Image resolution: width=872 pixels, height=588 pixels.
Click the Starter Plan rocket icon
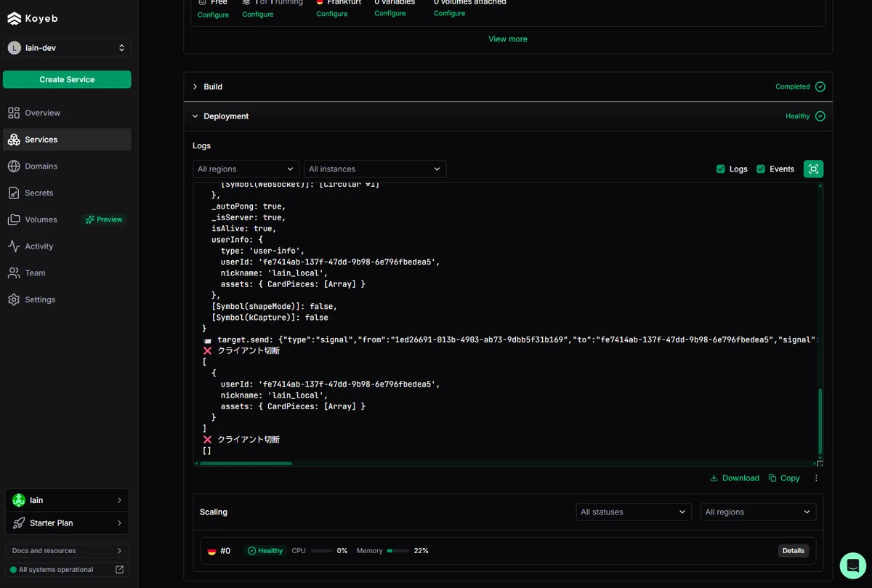19,523
